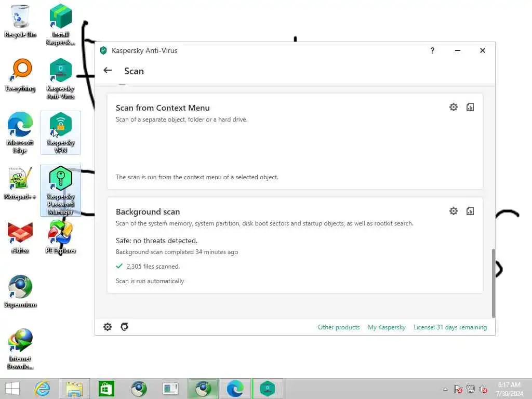Open Other products link
This screenshot has width=532, height=399.
point(339,327)
